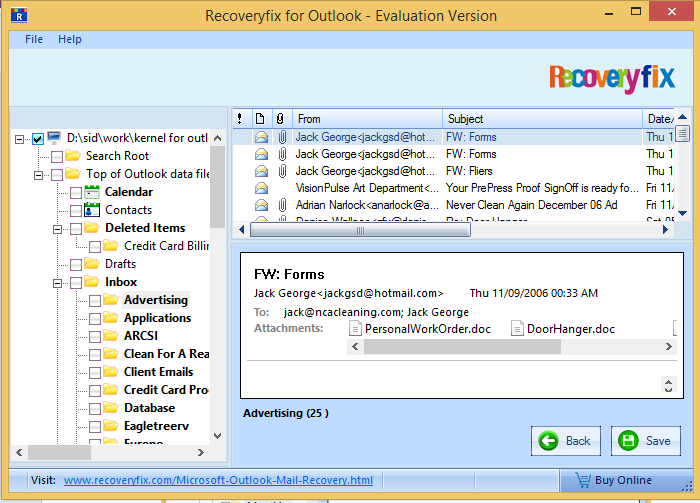Open the Help menu

(70, 39)
